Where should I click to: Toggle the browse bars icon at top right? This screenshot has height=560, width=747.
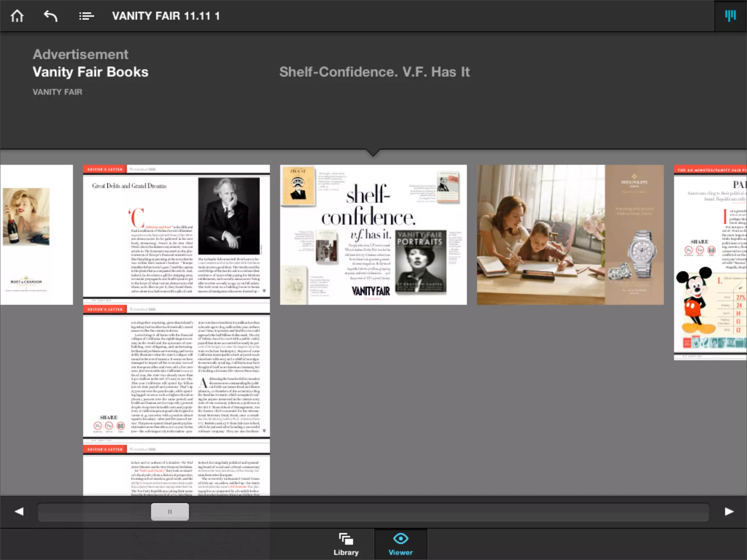730,16
